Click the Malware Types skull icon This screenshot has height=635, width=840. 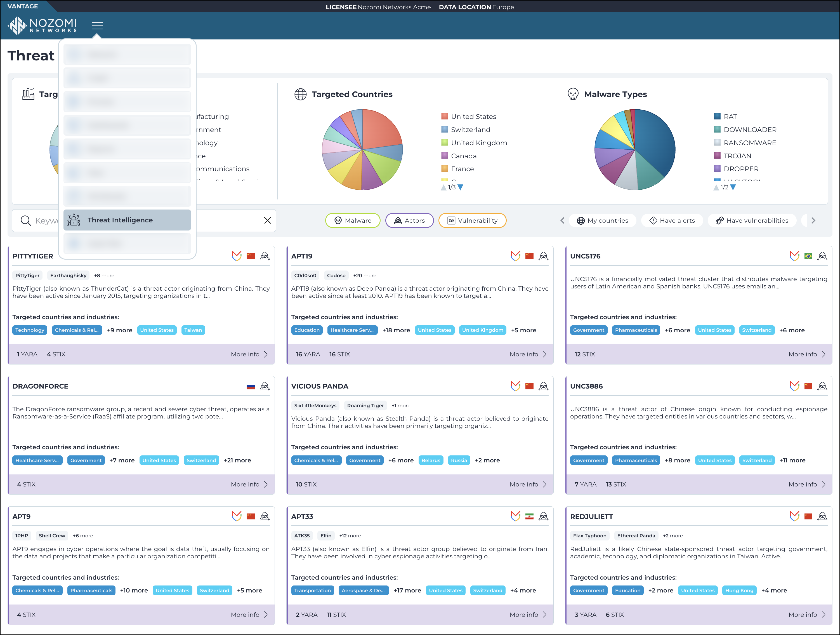[x=573, y=94]
